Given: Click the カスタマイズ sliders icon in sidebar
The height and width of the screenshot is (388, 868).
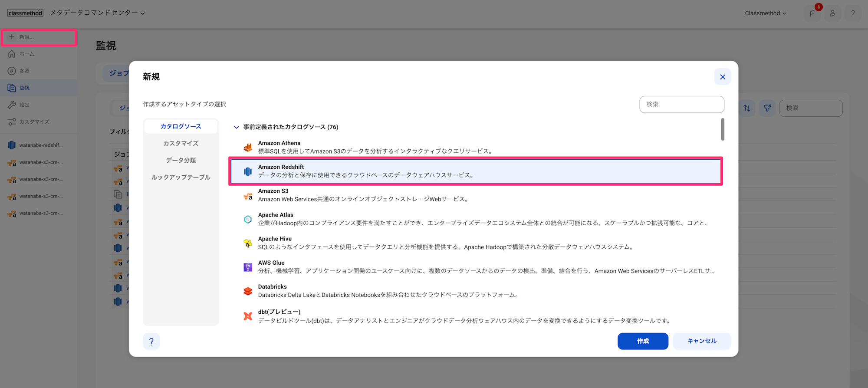Looking at the screenshot, I should (12, 122).
